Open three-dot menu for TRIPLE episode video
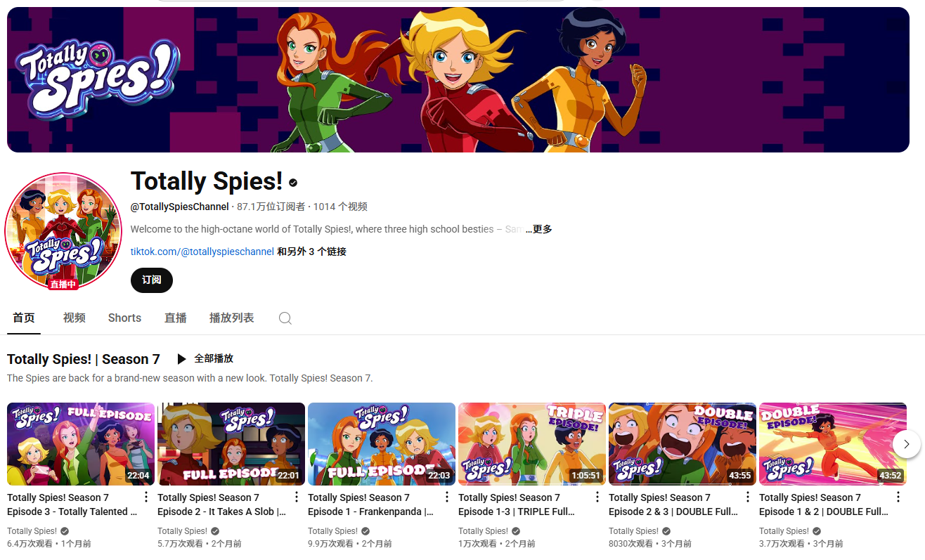This screenshot has width=925, height=560. tap(597, 497)
